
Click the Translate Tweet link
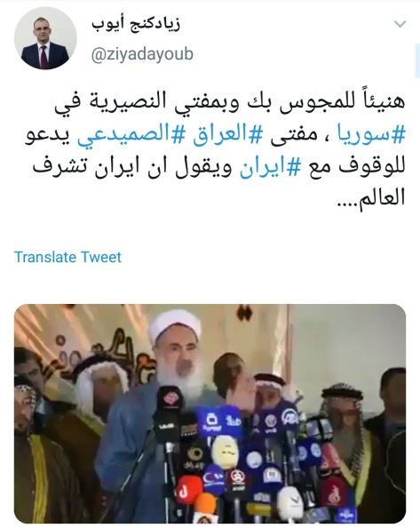click(x=67, y=257)
